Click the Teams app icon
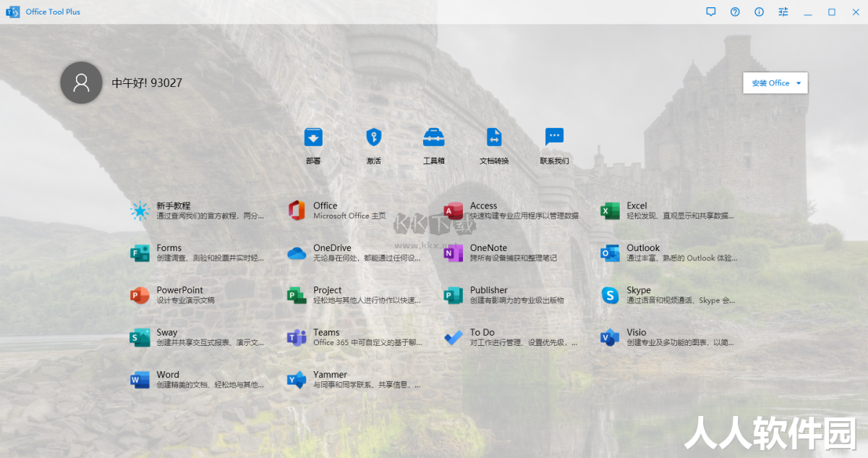 pos(297,338)
